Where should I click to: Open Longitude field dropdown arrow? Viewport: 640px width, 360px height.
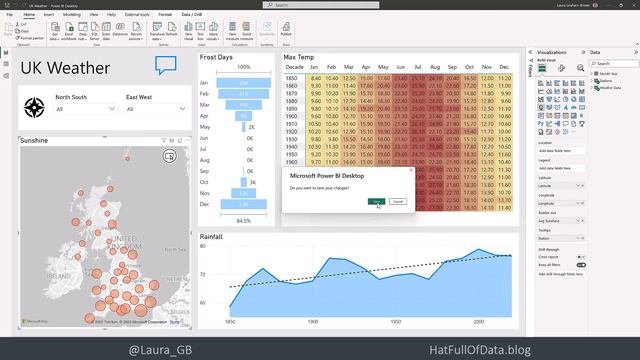(578, 203)
